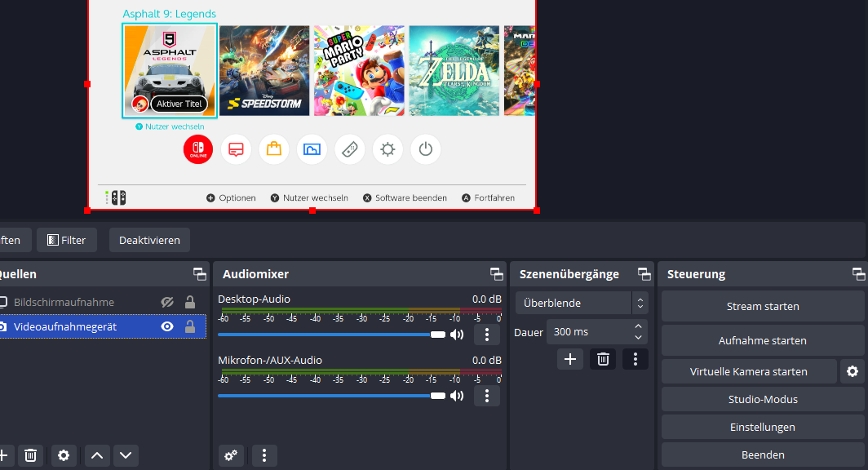Open the Controllers icon in Switch preview
This screenshot has height=470, width=868.
[349, 149]
